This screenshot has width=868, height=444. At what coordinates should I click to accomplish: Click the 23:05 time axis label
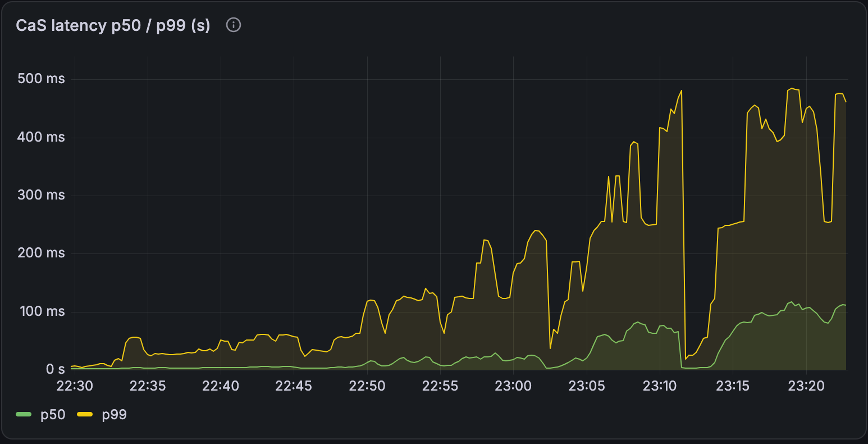(587, 386)
